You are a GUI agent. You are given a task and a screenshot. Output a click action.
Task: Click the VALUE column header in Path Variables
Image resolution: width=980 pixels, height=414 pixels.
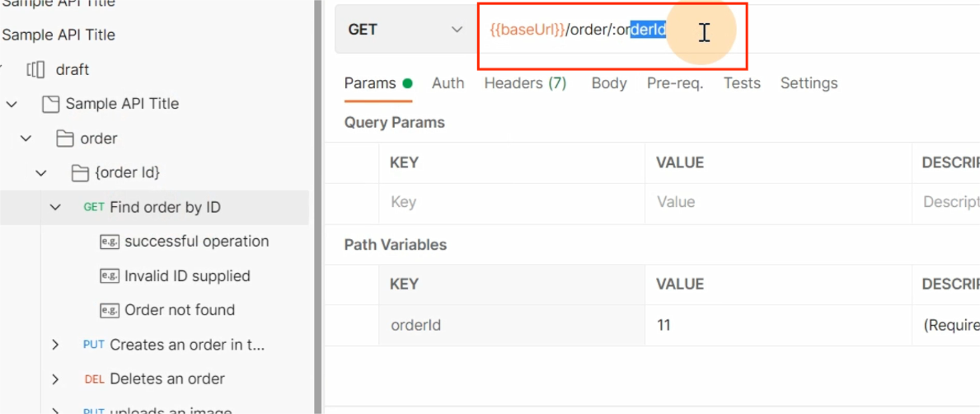[680, 285]
